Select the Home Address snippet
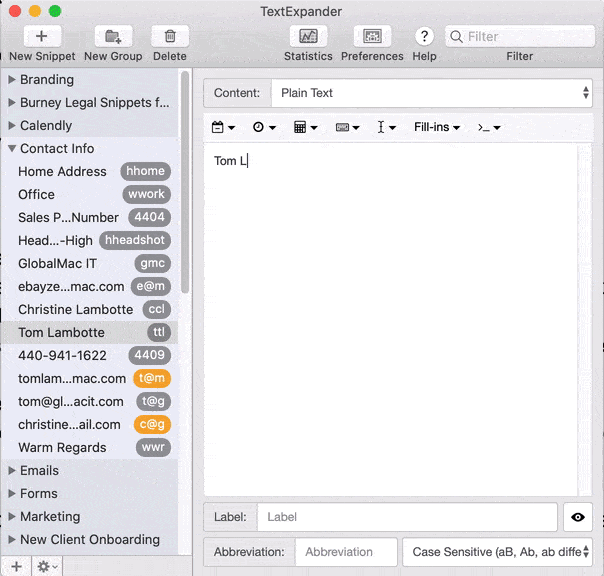Image resolution: width=604 pixels, height=576 pixels. pos(89,171)
